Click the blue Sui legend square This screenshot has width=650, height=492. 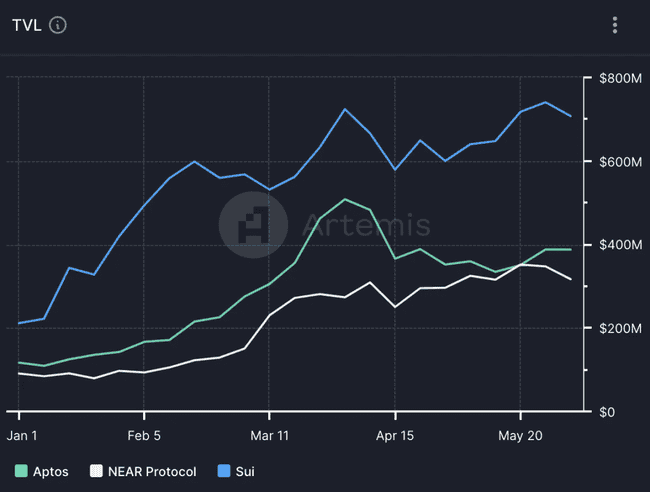click(222, 471)
